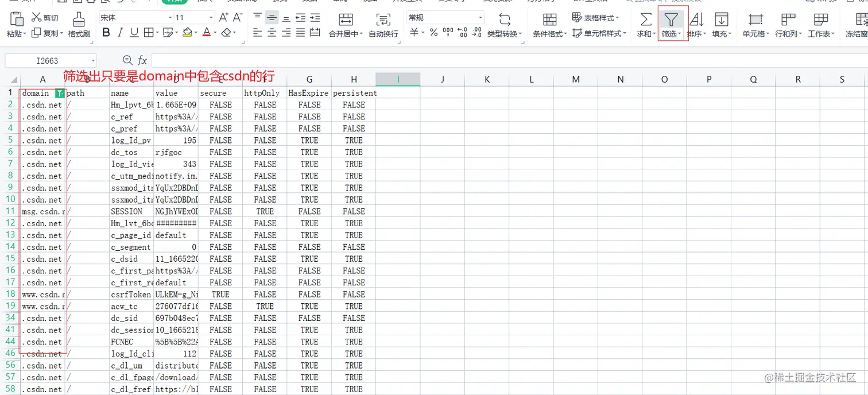Toggle Italic formatting
Screen dimensions: 868x395
pos(120,33)
